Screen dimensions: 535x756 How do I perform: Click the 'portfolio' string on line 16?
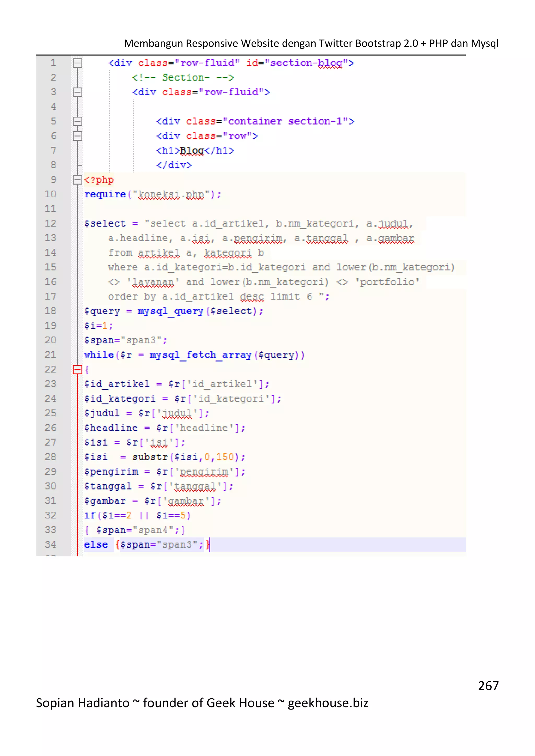tap(387, 282)
